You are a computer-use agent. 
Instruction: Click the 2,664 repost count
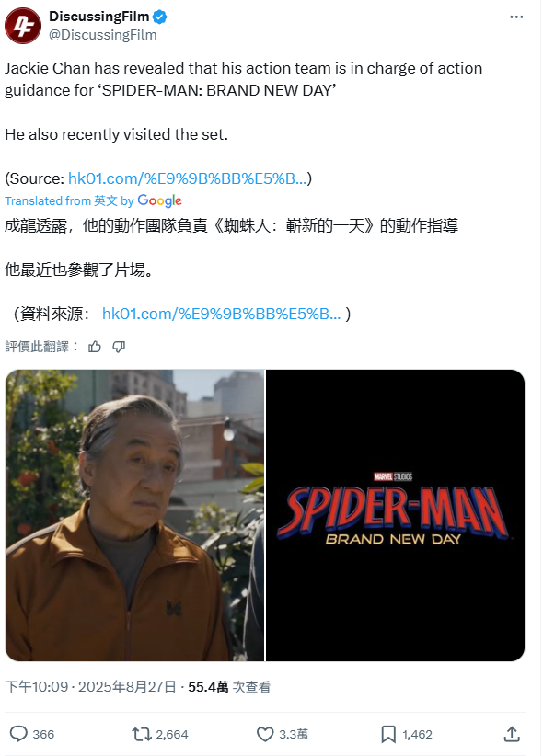point(172,734)
